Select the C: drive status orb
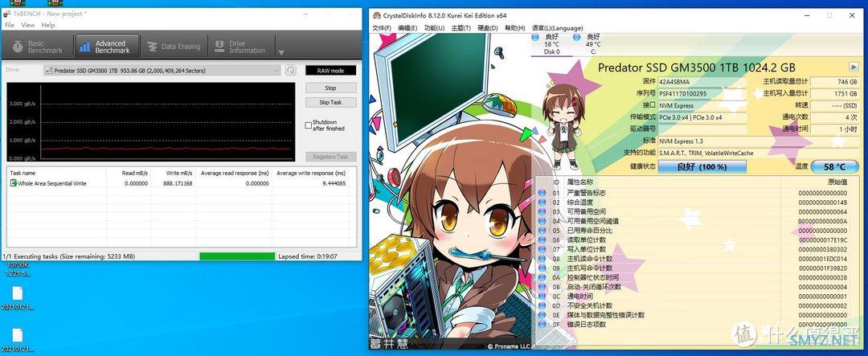This screenshot has height=356, width=868. point(577,37)
